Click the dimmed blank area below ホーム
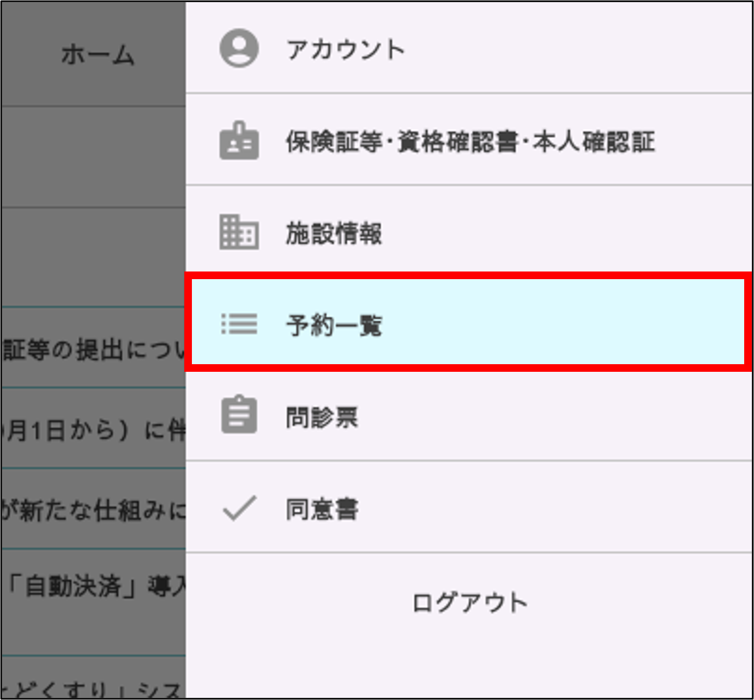The width and height of the screenshot is (754, 700). 94,157
